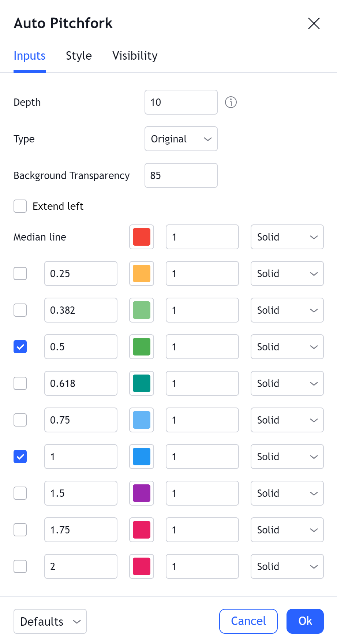Enable the 0.25 level checkbox
This screenshot has height=644, width=337.
(20, 273)
